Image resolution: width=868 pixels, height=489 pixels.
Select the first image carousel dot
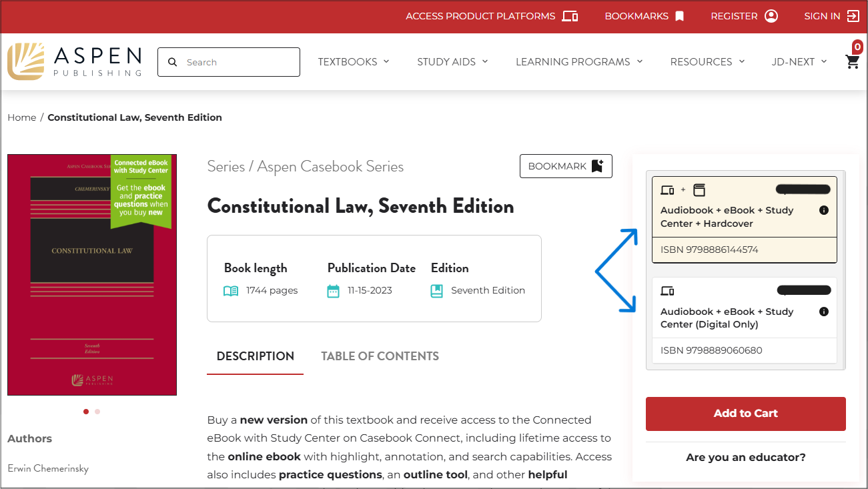[86, 412]
